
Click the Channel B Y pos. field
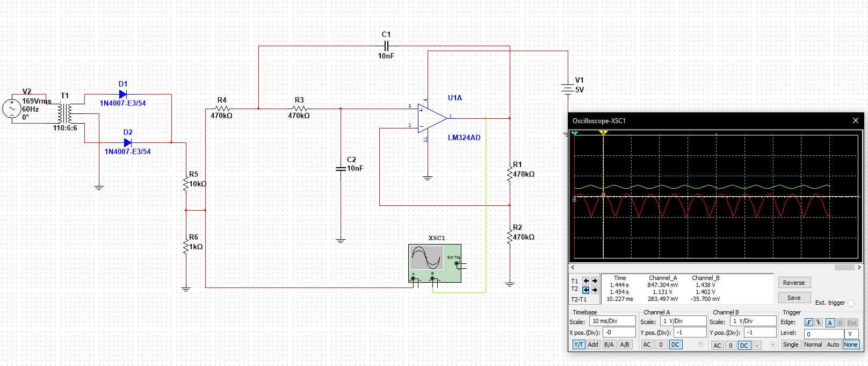tap(759, 332)
